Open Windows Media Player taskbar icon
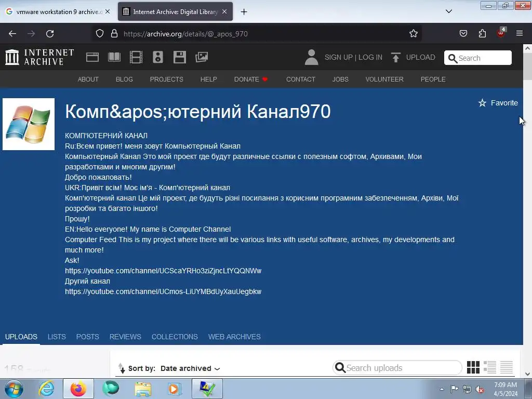 (x=175, y=389)
